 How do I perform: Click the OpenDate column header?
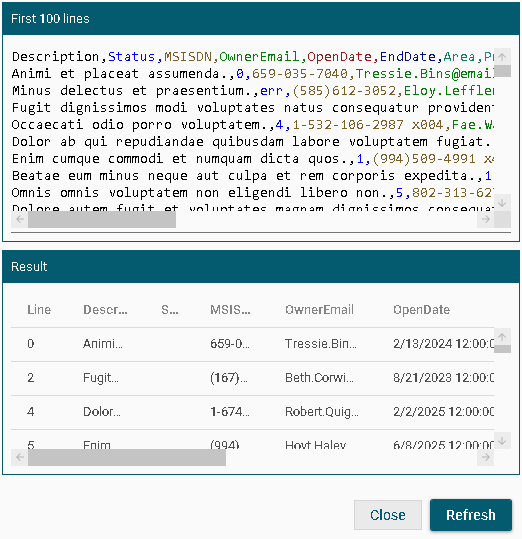pos(421,310)
